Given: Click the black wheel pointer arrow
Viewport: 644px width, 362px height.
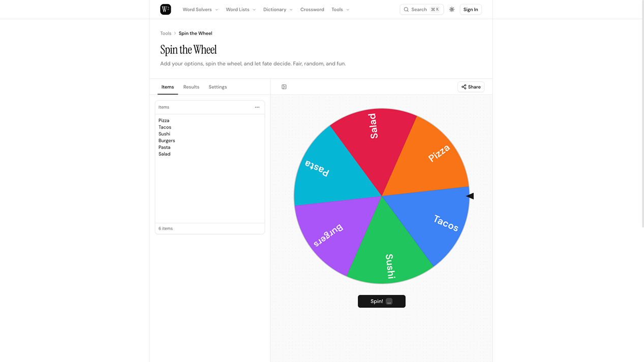Looking at the screenshot, I should (x=470, y=196).
